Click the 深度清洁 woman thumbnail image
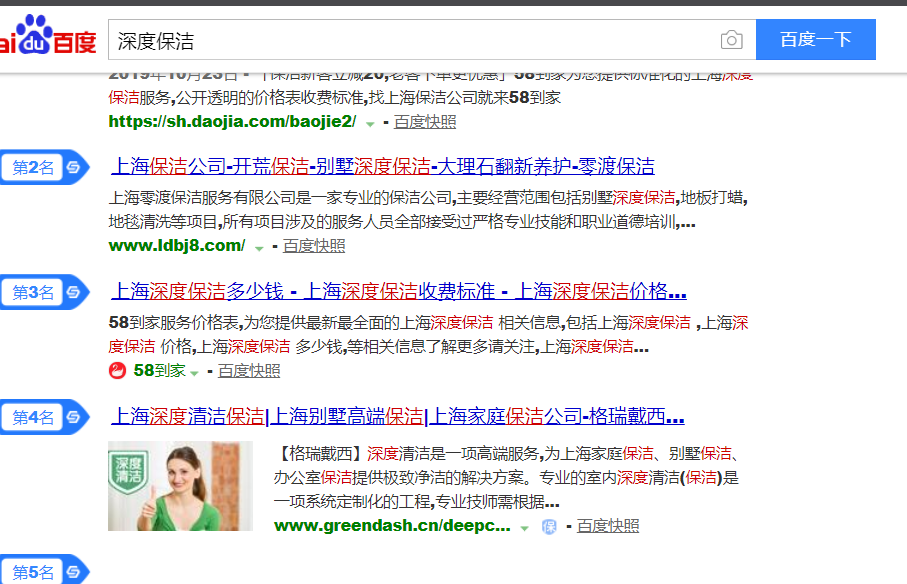This screenshot has width=907, height=584. tap(180, 486)
